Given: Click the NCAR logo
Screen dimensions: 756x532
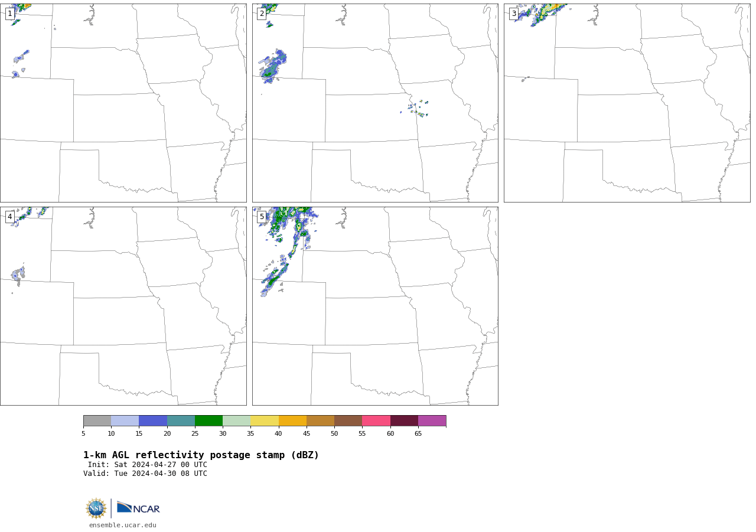Looking at the screenshot, I should click(x=138, y=508).
